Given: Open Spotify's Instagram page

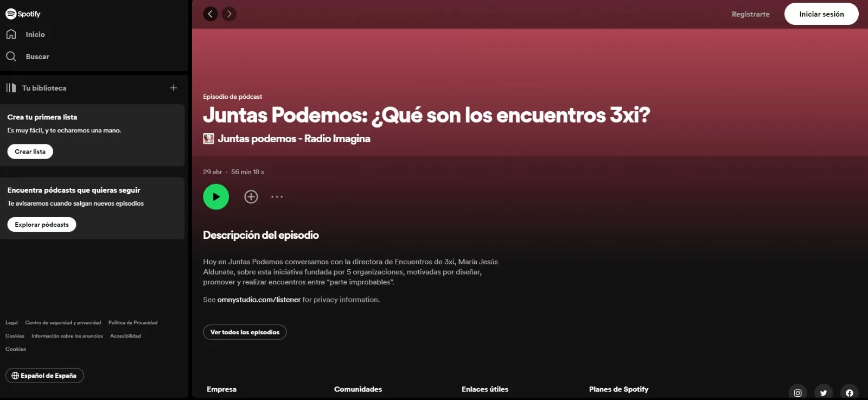Looking at the screenshot, I should (x=797, y=392).
